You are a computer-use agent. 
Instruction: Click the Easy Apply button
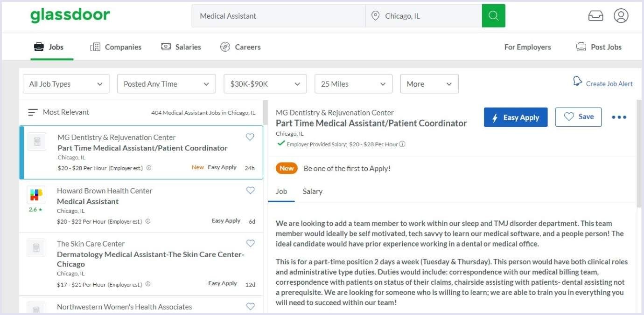516,117
